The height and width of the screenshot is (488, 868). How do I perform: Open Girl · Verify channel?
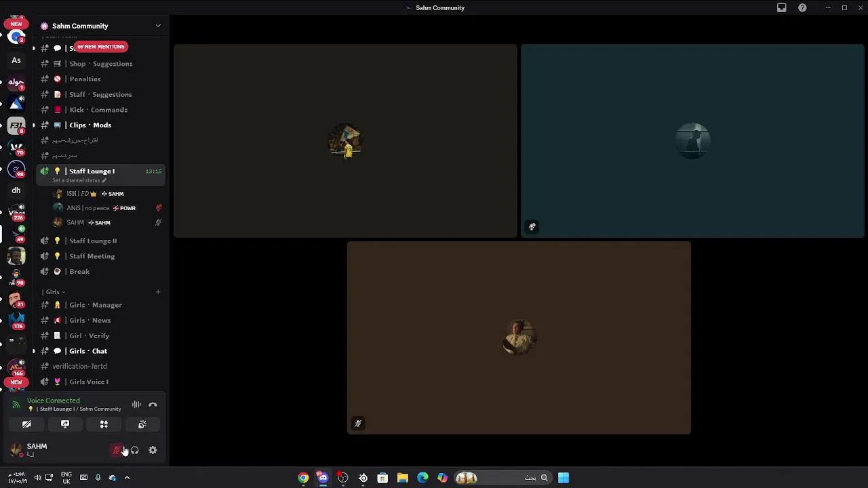tap(100, 335)
